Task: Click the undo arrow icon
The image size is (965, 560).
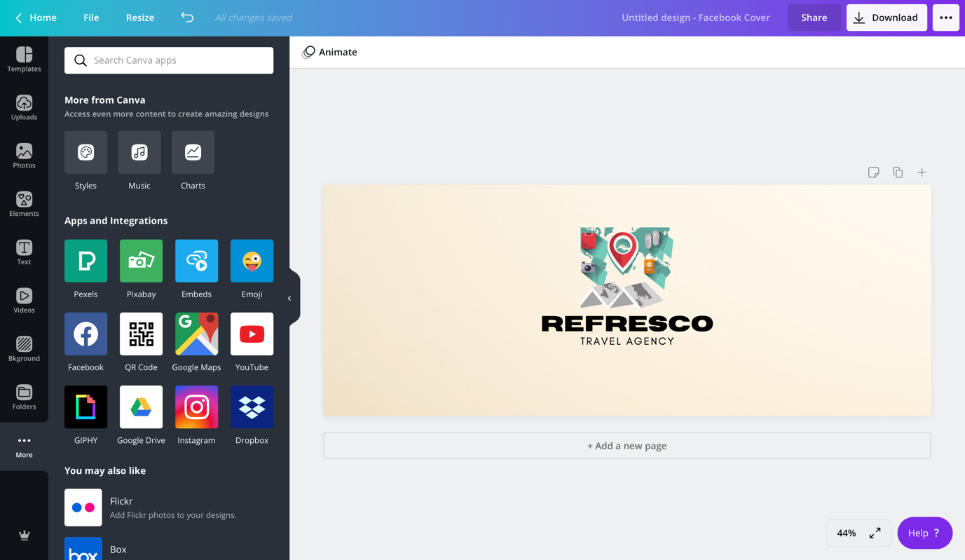Action: pos(187,18)
